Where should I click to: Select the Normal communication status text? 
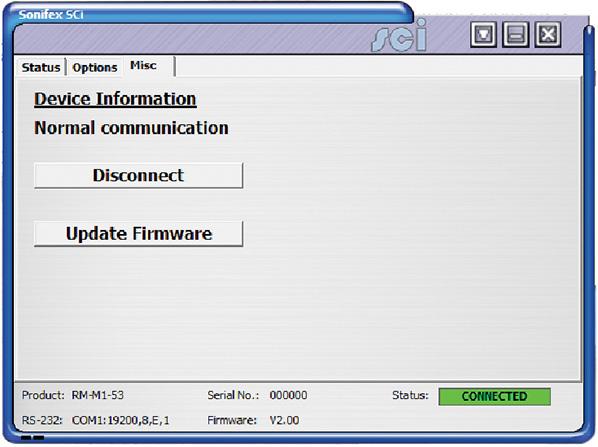(x=131, y=128)
